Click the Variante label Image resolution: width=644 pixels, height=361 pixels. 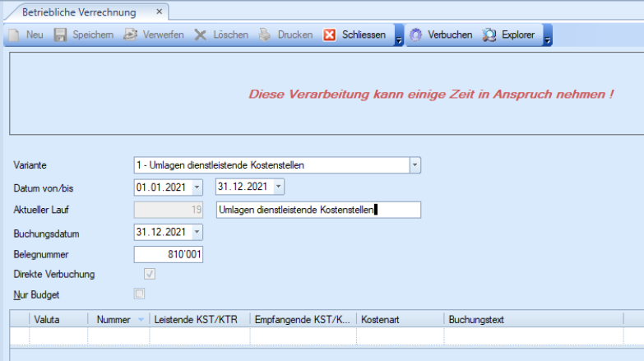pyautogui.click(x=30, y=165)
